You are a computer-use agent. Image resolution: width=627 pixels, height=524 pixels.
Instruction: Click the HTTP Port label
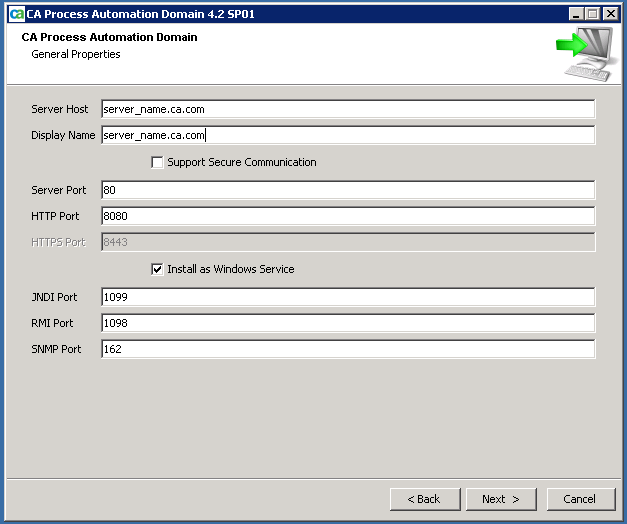(x=55, y=216)
